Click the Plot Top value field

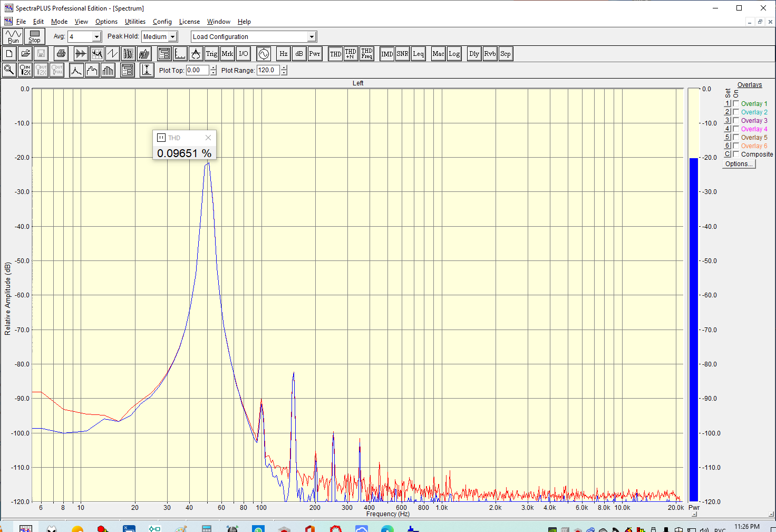(x=198, y=70)
